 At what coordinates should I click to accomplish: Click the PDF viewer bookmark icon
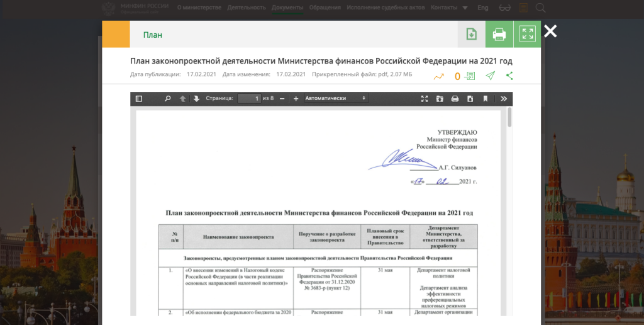coord(485,99)
